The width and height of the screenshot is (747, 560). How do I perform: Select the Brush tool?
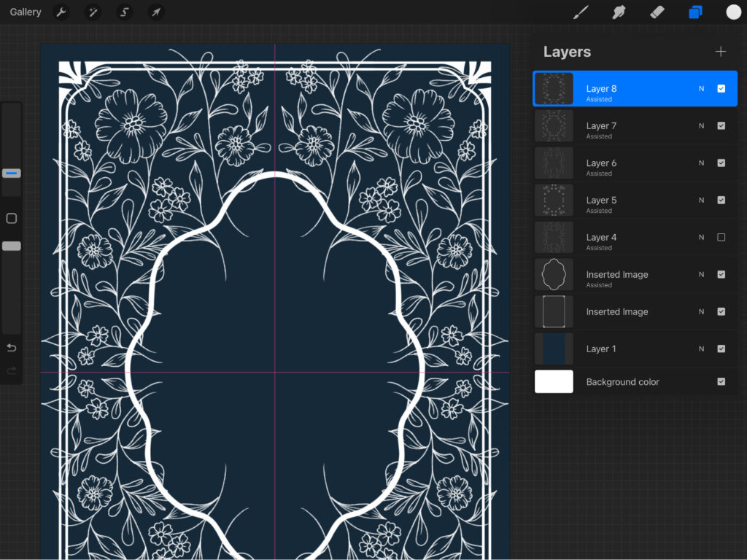581,12
